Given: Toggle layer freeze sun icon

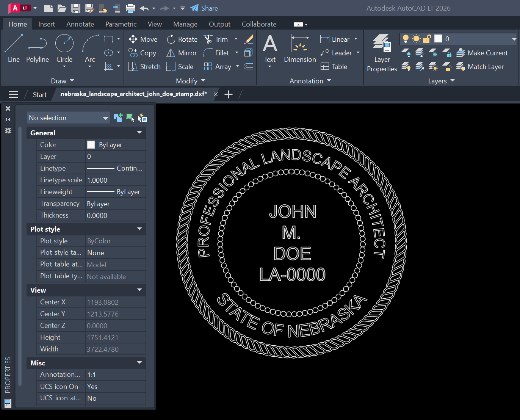Looking at the screenshot, I should coord(416,39).
